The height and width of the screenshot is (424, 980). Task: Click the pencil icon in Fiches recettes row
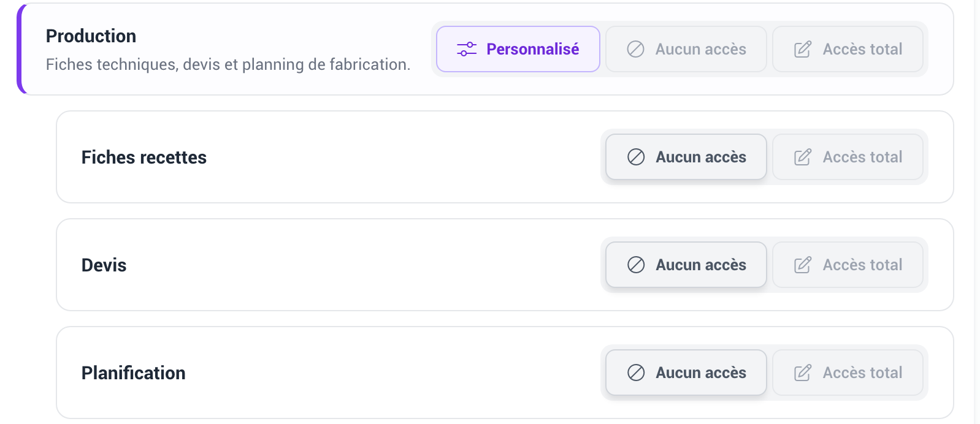click(803, 157)
